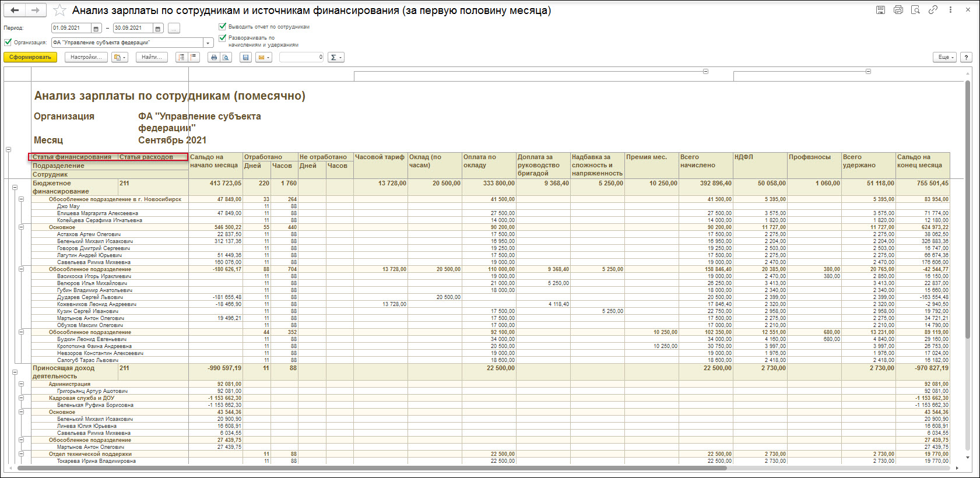Collapse the whole report table outline
The height and width of the screenshot is (478, 980).
point(8,150)
